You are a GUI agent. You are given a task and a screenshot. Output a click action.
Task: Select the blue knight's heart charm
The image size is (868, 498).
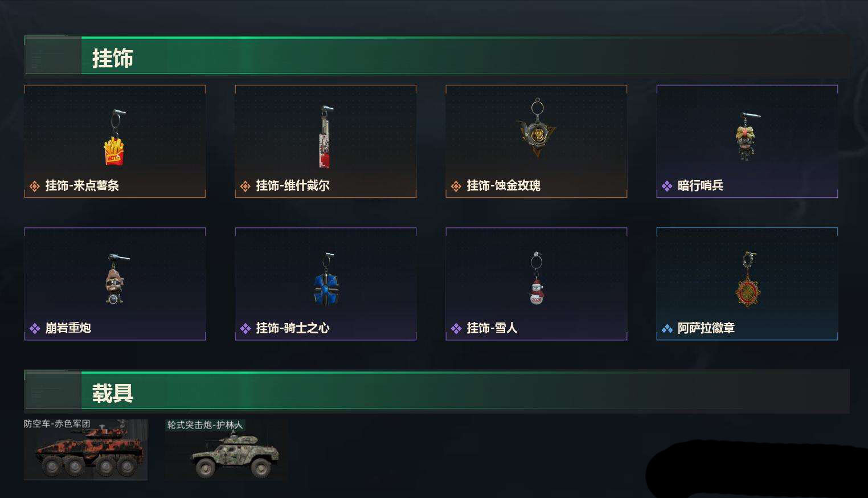326,279
